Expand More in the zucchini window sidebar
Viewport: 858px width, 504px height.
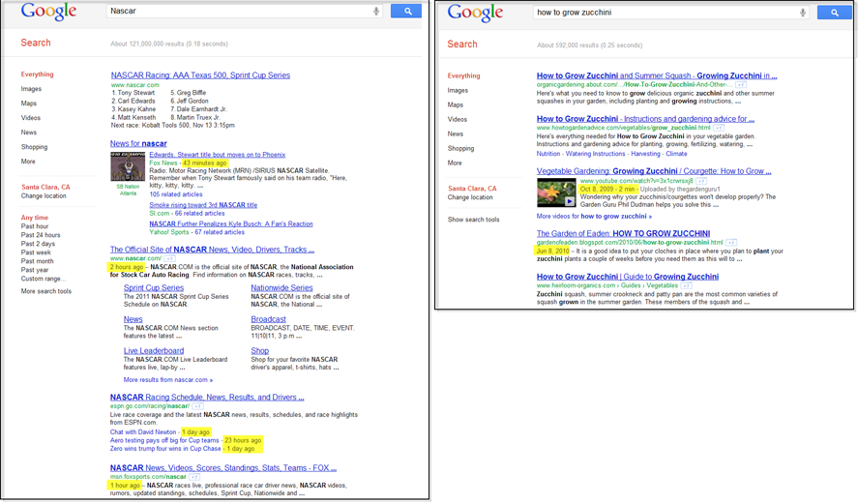[455, 163]
